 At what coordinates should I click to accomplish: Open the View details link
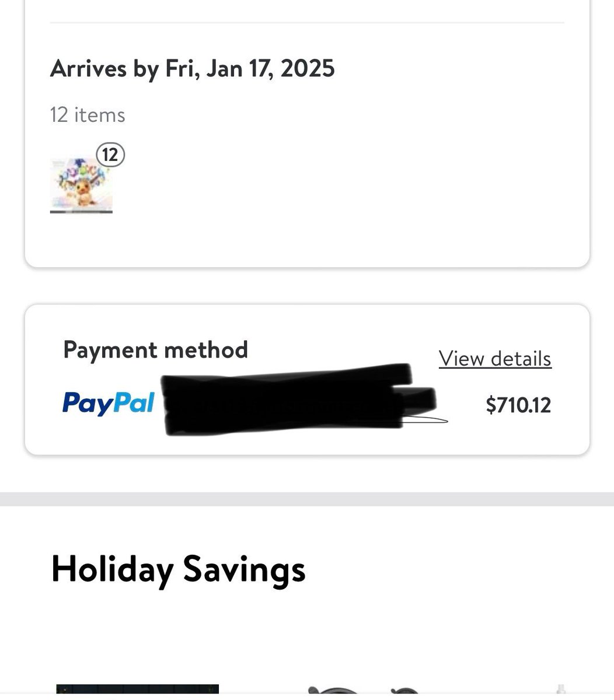(495, 359)
